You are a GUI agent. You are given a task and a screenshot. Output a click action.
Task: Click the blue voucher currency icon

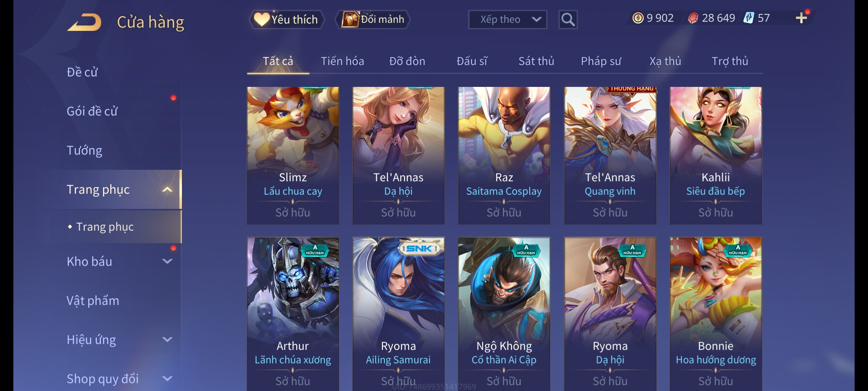point(748,18)
